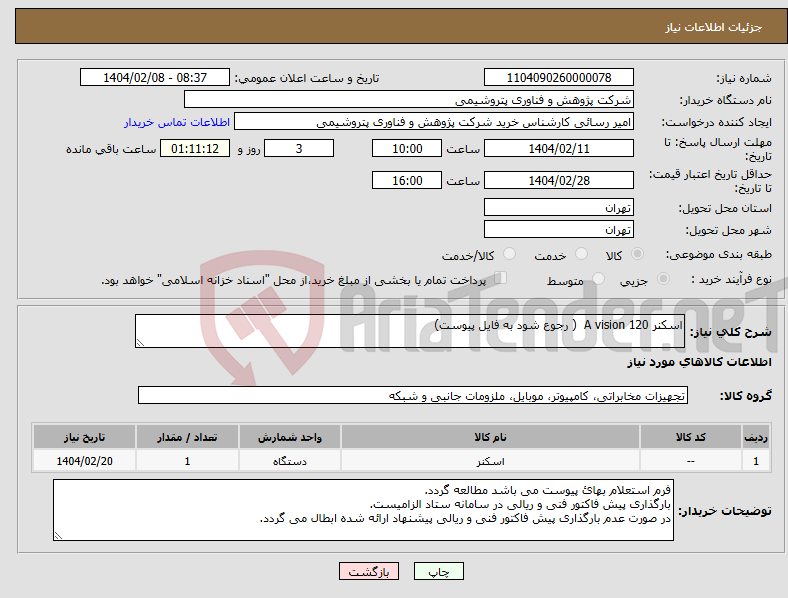Click the اسکنر item name cell

[x=490, y=461]
